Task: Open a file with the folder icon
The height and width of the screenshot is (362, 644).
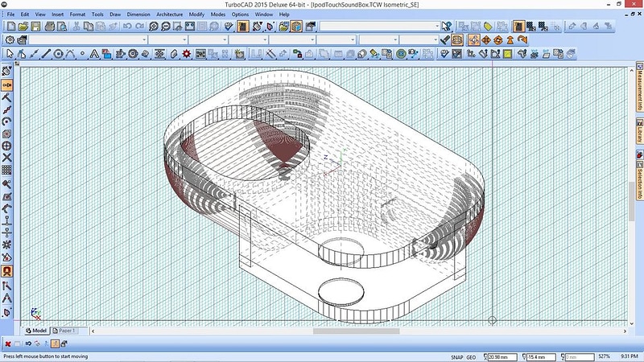Action: coord(23,27)
